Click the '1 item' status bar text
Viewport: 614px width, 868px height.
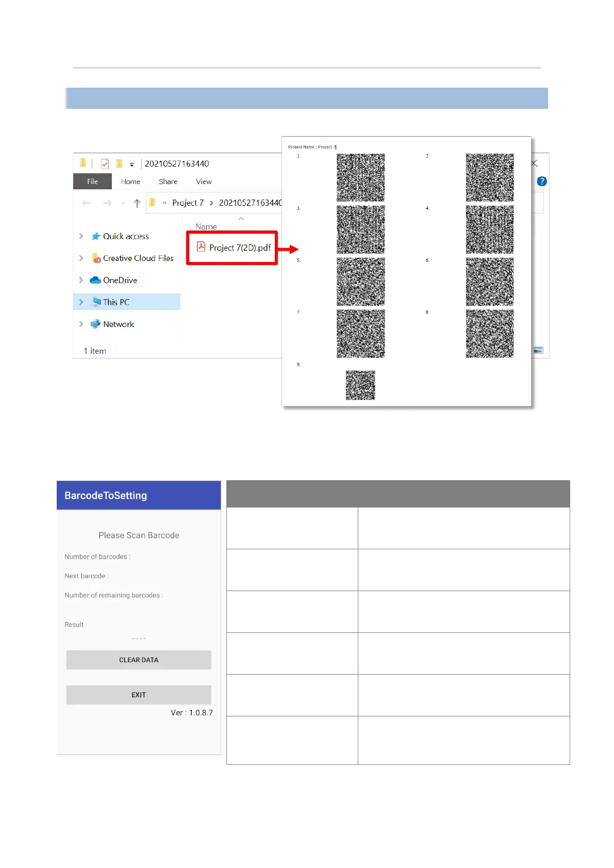[95, 351]
